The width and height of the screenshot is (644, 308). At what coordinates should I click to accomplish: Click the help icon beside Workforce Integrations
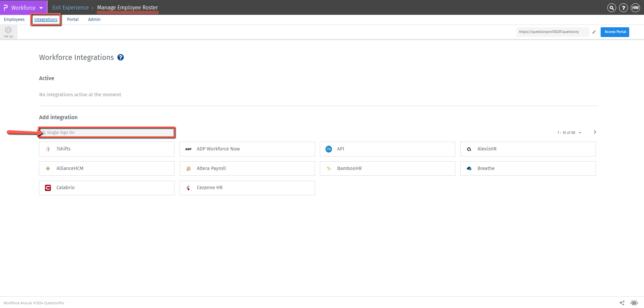point(120,58)
